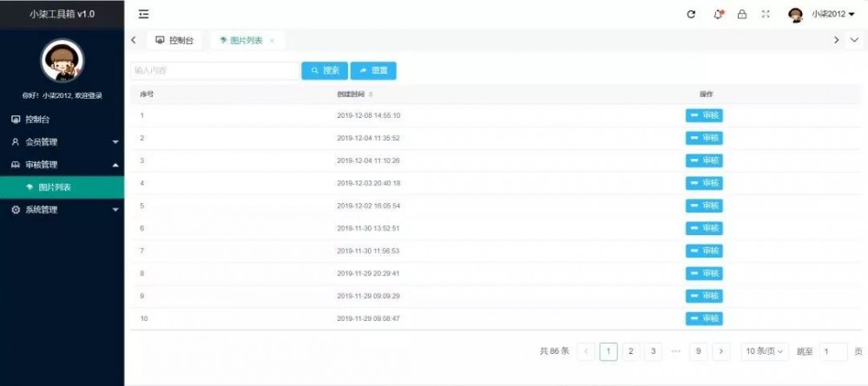The height and width of the screenshot is (386, 868).
Task: Click the lock screen icon
Action: click(x=742, y=15)
